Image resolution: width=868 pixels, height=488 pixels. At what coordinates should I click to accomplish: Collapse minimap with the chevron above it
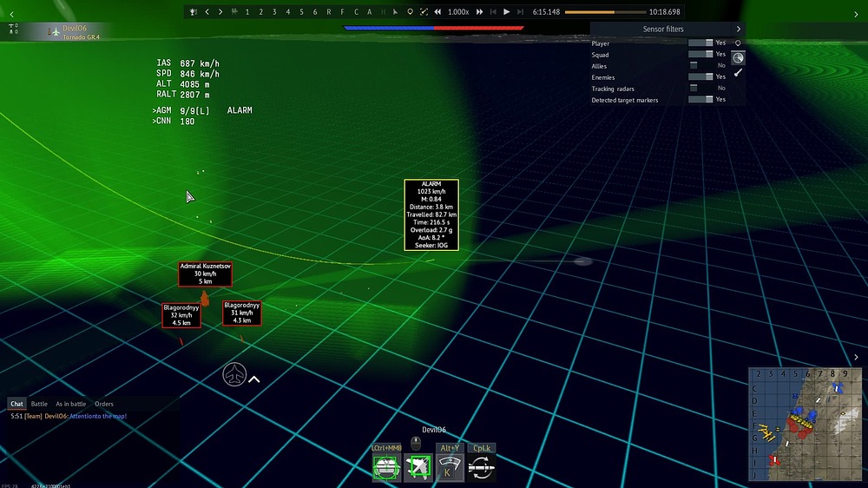point(856,357)
